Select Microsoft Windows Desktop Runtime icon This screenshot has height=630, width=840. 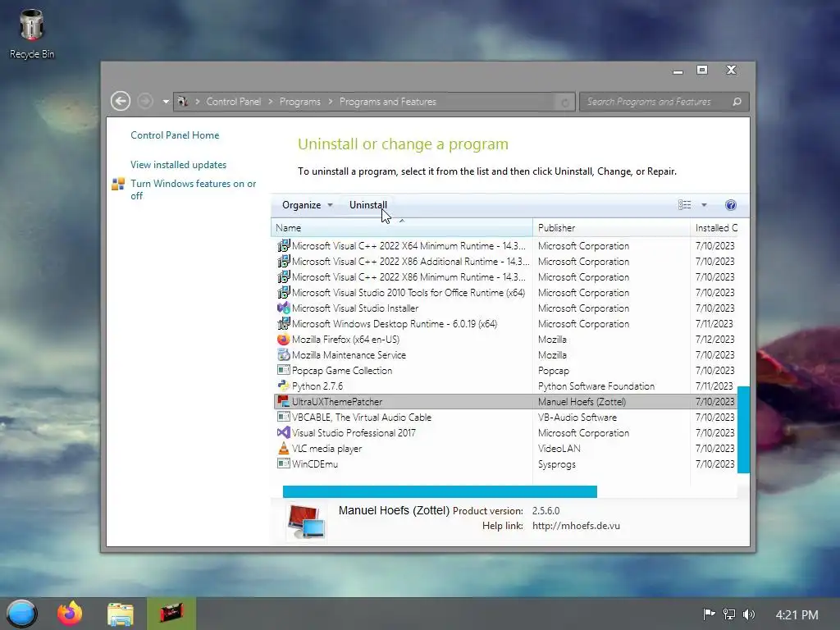(283, 323)
